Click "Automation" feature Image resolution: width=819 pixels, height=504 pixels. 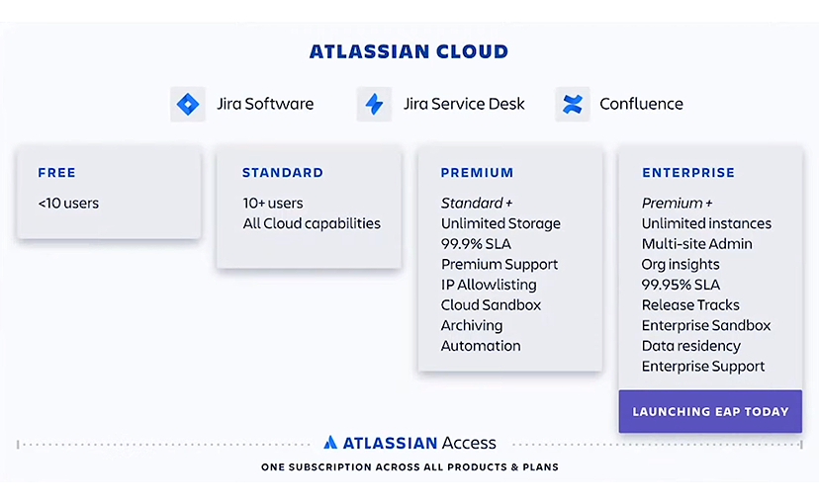[x=481, y=346]
